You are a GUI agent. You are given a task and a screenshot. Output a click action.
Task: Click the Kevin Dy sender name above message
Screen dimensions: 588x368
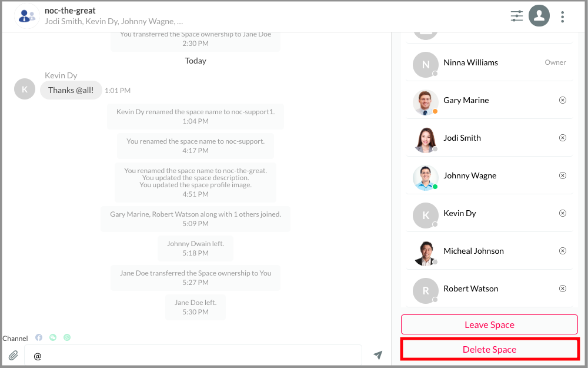61,75
